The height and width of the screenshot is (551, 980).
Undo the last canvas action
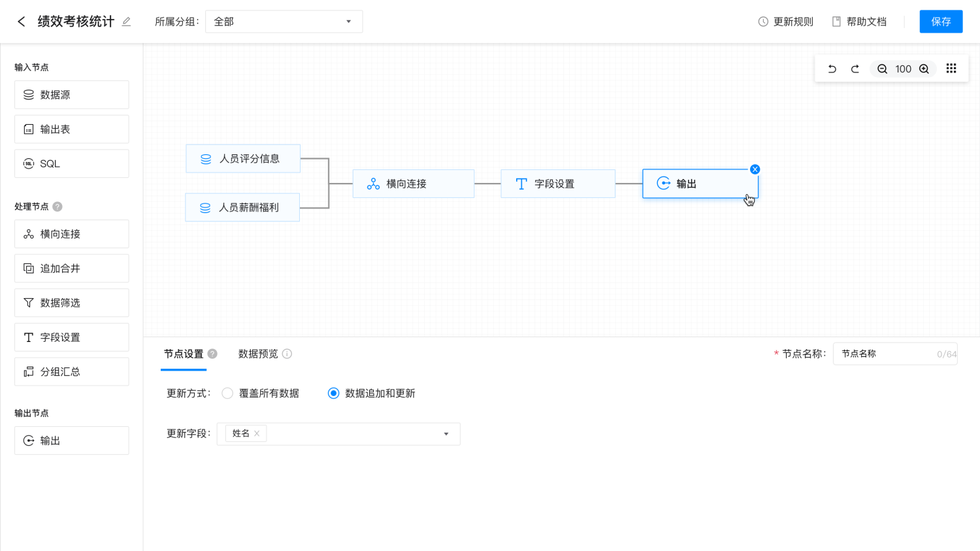tap(832, 69)
